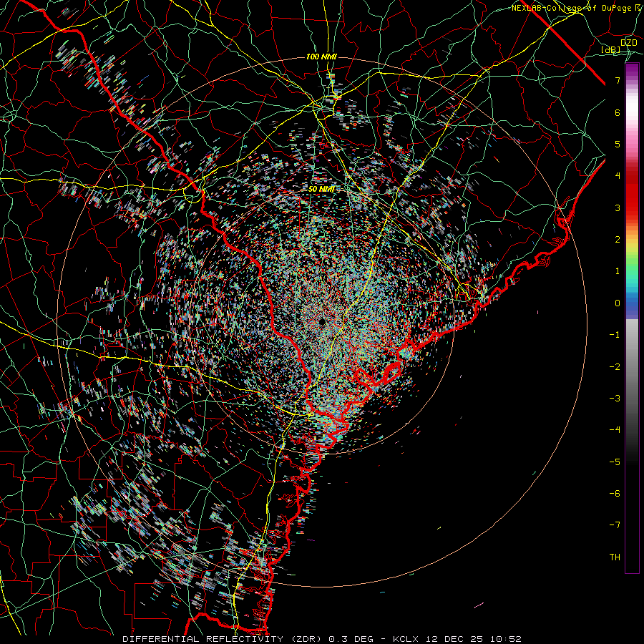Viewport: 644px width, 644px height.
Task: Click the 'DZD' product label above the scale
Action: click(x=628, y=43)
